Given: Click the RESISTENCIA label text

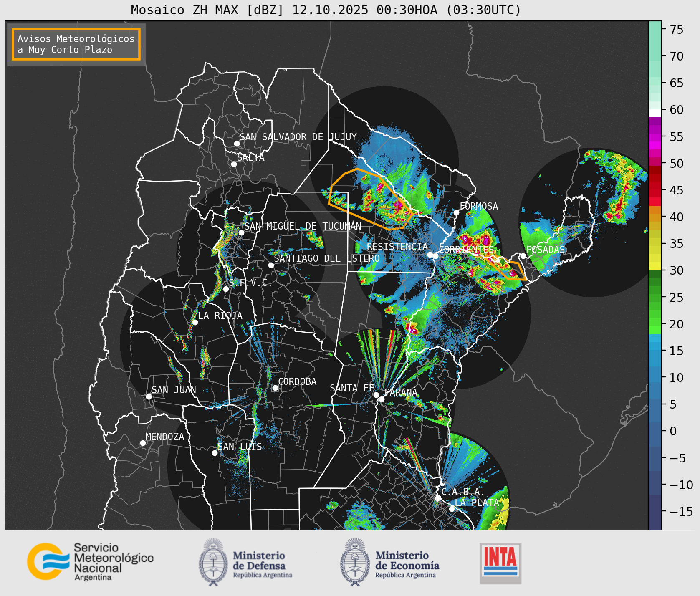Looking at the screenshot, I should [397, 247].
